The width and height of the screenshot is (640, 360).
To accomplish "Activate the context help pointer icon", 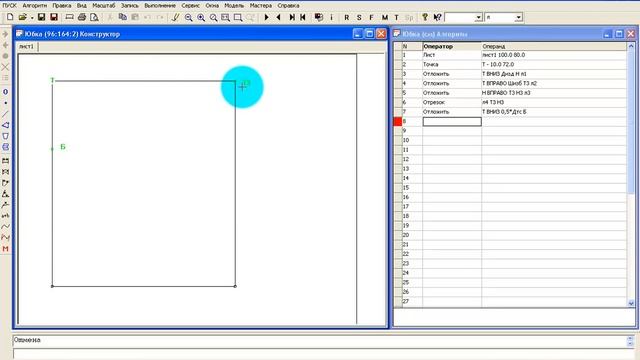I will point(437,17).
